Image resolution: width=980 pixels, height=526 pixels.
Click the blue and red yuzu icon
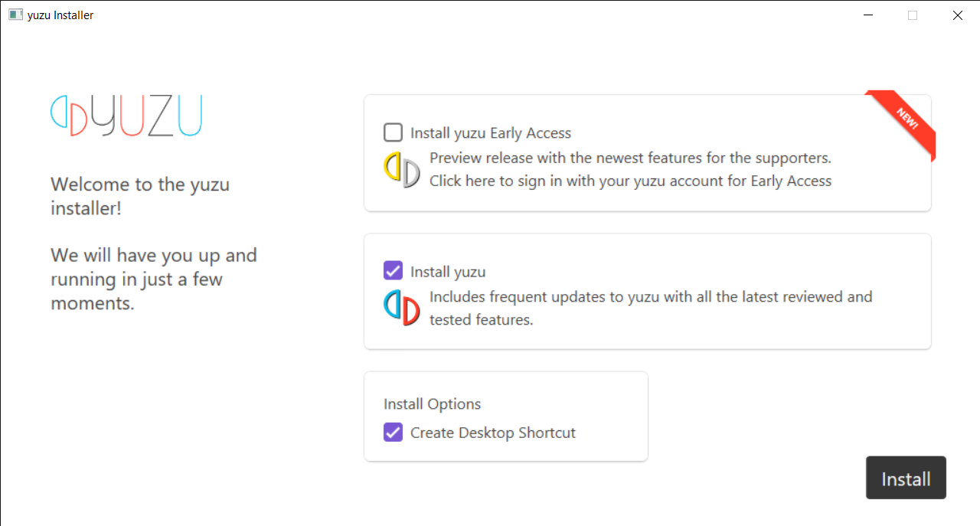click(x=402, y=308)
